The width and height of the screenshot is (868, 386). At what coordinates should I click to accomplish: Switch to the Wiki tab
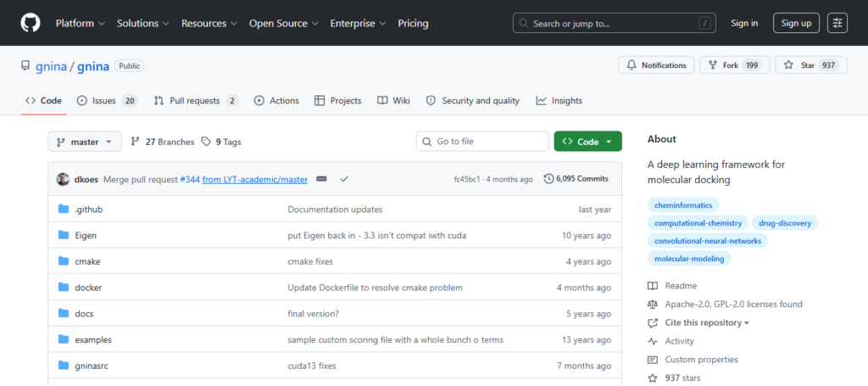coord(393,101)
